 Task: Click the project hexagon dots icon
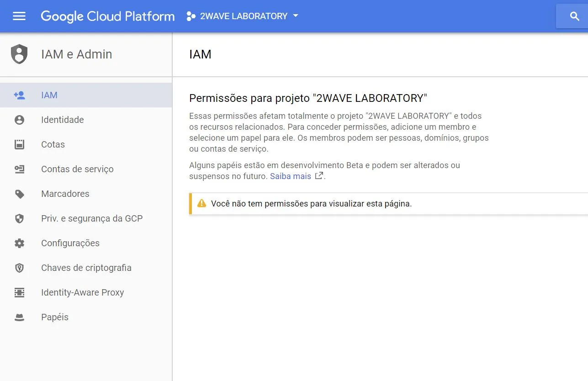point(191,16)
